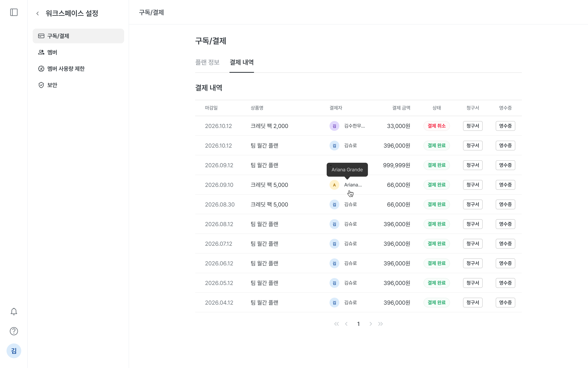Open 청구서 for 크레딧 팩 2,000
The image size is (588, 368).
473,126
